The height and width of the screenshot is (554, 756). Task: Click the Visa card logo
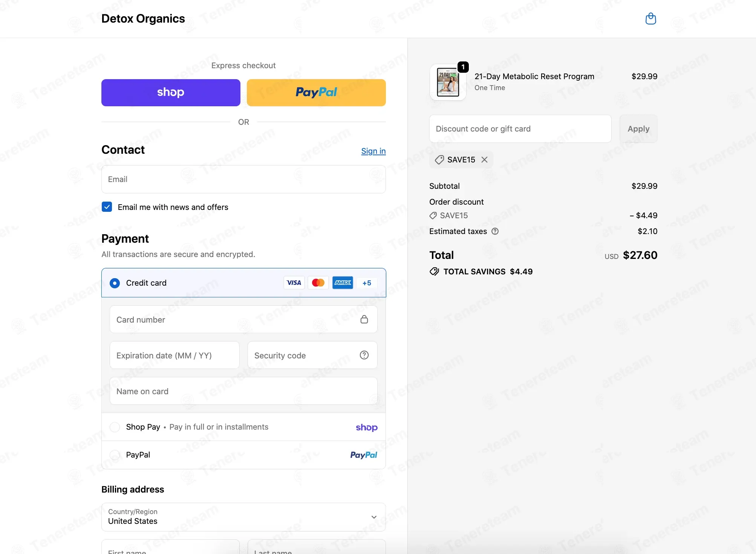294,283
